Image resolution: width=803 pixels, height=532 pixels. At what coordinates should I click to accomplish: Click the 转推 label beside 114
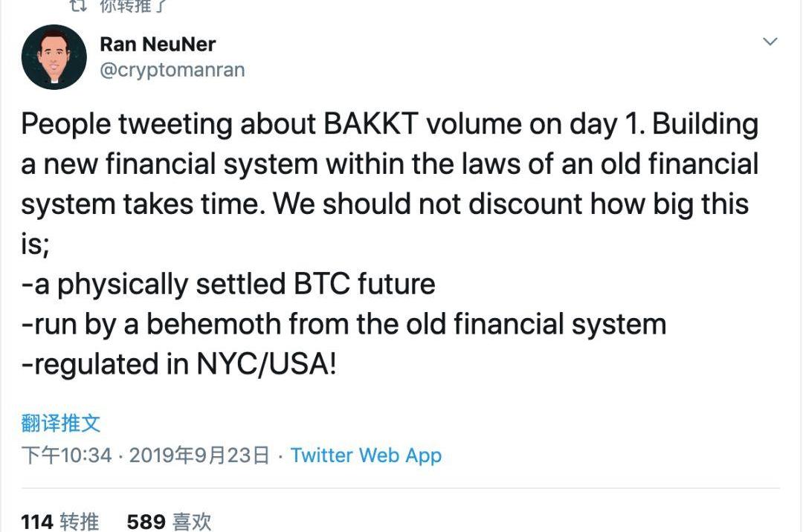pos(80,522)
